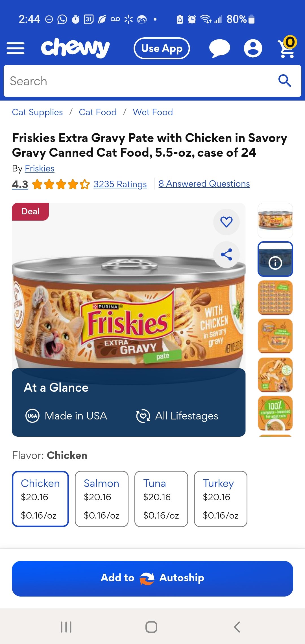The width and height of the screenshot is (305, 644).
Task: Select the Chicken flavor option
Action: point(40,499)
